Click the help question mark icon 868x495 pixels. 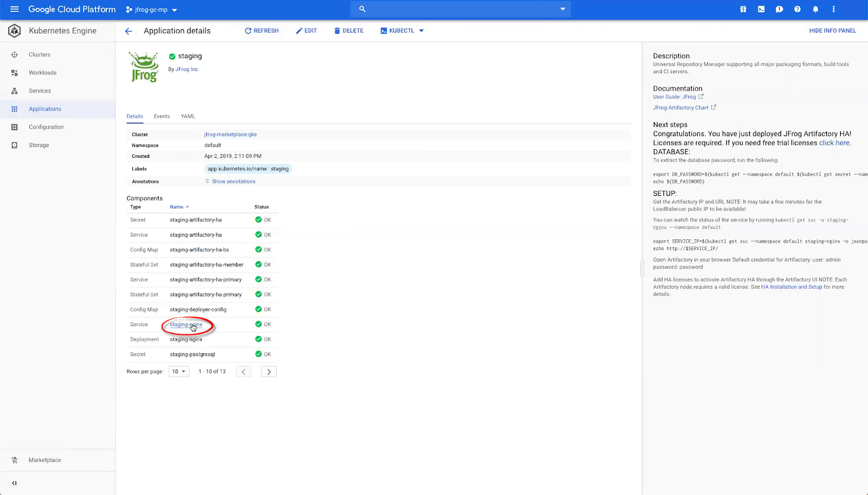click(x=797, y=9)
